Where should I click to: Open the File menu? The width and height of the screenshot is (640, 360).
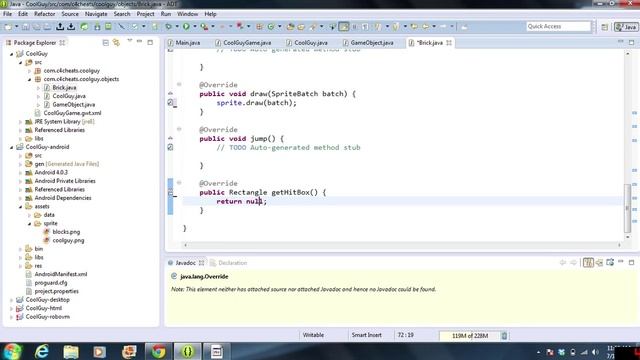[7, 14]
